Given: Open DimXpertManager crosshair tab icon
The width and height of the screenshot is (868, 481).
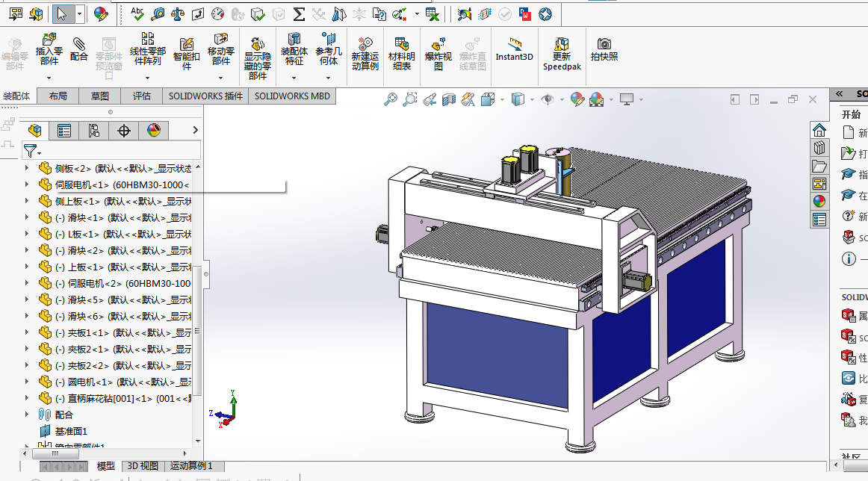Looking at the screenshot, I should click(x=123, y=131).
